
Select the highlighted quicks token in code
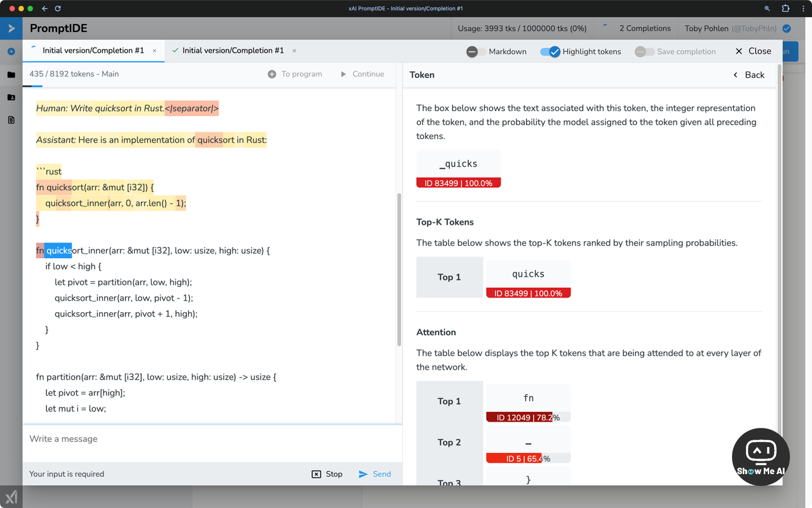58,251
